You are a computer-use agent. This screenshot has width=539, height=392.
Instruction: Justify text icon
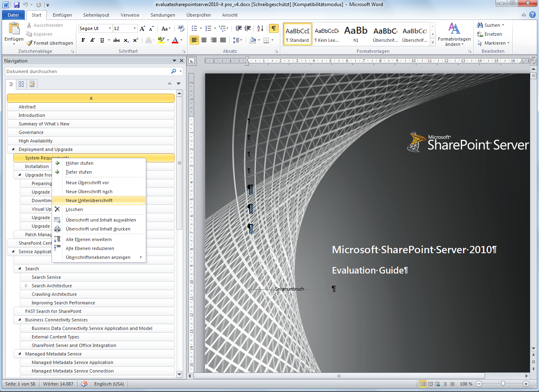click(x=223, y=40)
